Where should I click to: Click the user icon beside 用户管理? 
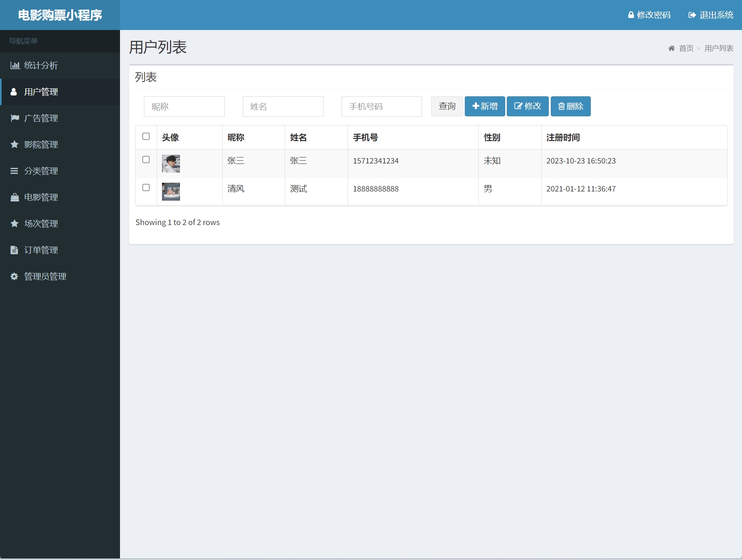(x=14, y=92)
